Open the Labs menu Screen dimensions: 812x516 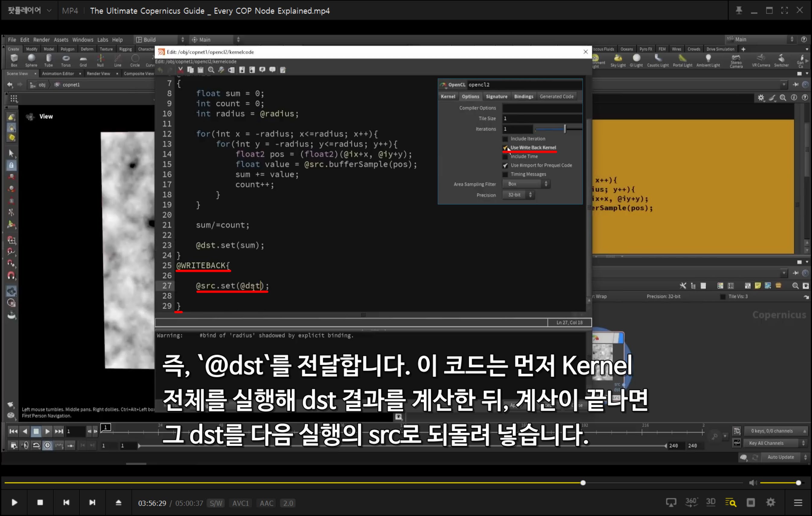103,40
